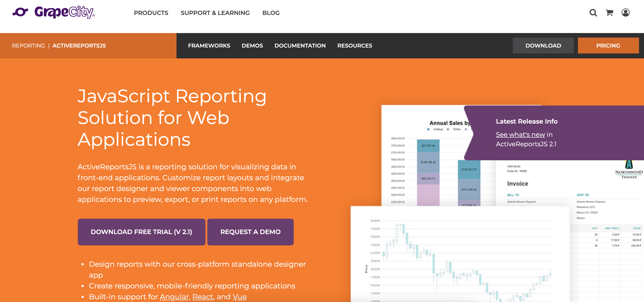Screen dimensions: 644x302
Task: Open the FRAMEWORKS menu
Action: [209, 46]
